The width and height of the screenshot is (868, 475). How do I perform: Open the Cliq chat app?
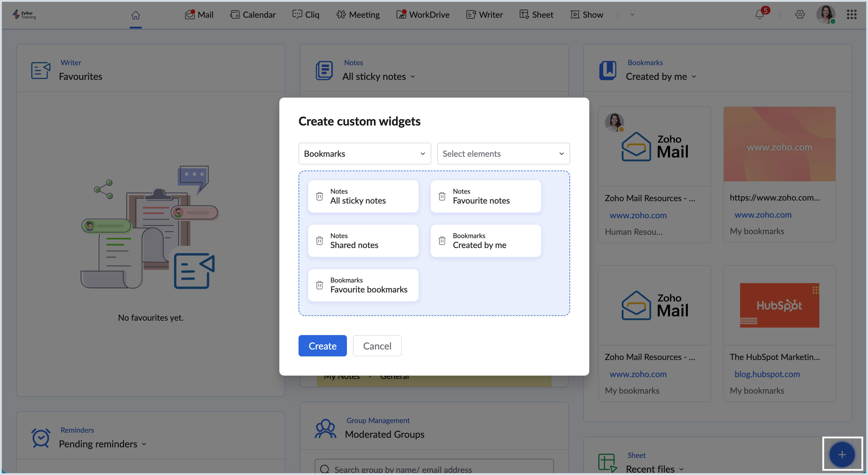(x=306, y=14)
